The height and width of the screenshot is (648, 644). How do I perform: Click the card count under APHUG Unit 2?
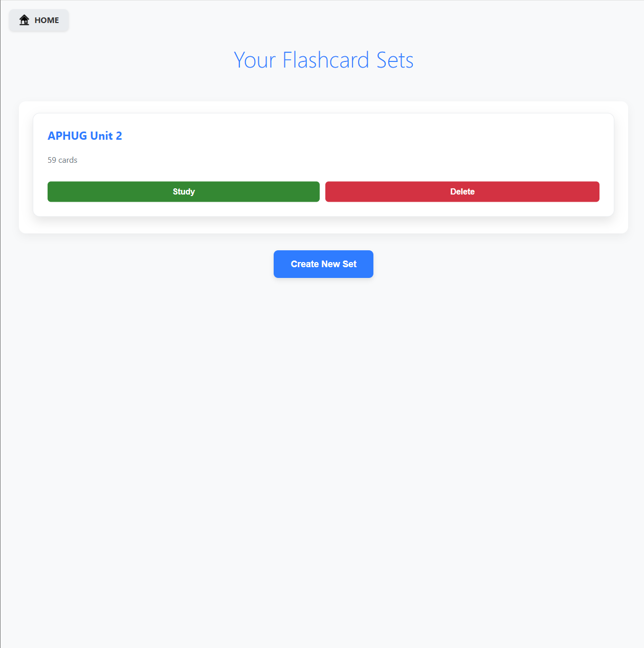point(62,160)
